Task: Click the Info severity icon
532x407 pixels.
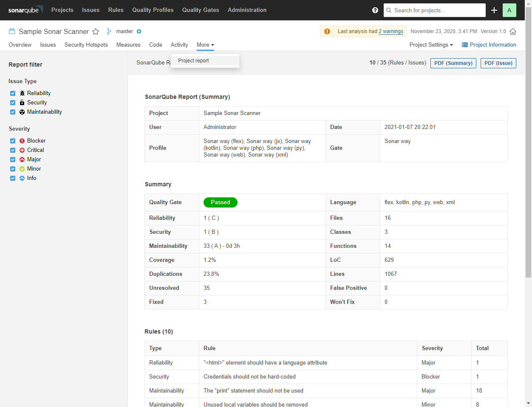Action: [x=22, y=178]
